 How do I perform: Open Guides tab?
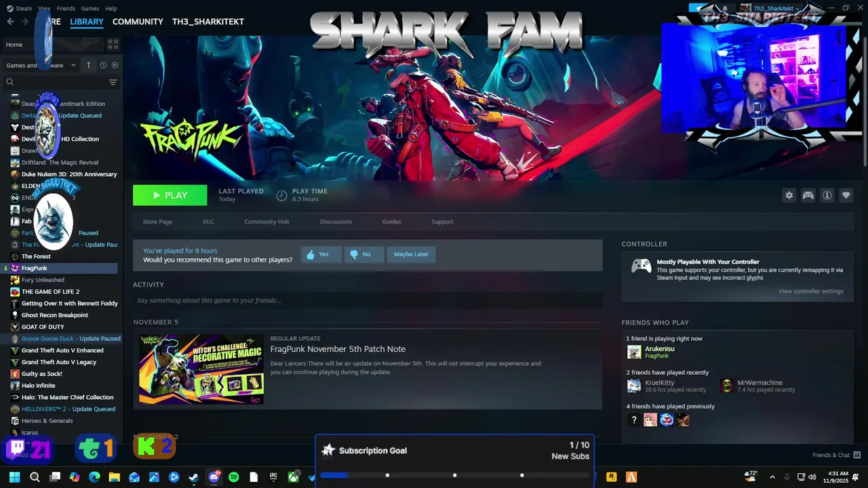click(x=391, y=222)
